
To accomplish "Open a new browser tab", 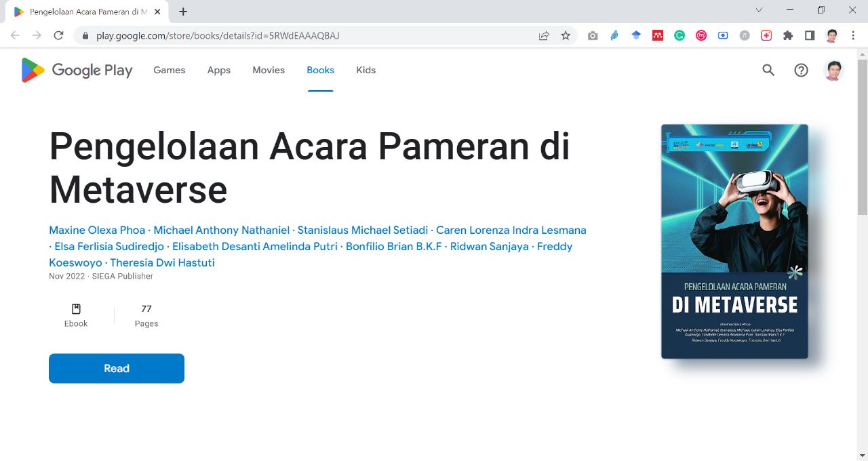I will (183, 12).
